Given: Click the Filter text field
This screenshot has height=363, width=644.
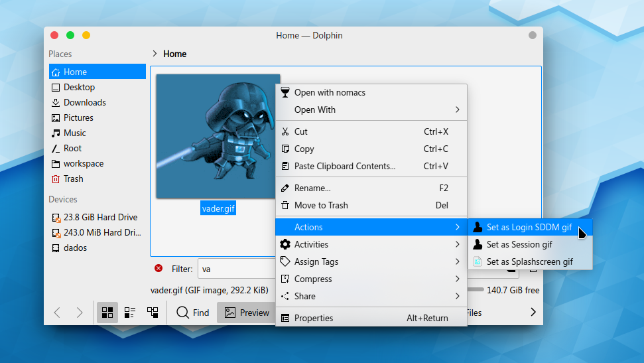Looking at the screenshot, I should (x=237, y=269).
